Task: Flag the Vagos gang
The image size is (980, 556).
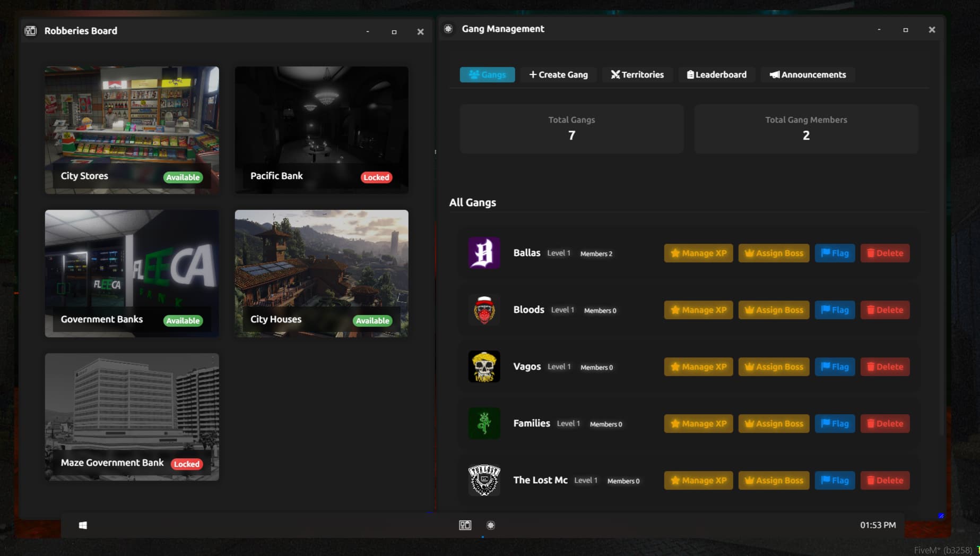Action: (x=835, y=367)
